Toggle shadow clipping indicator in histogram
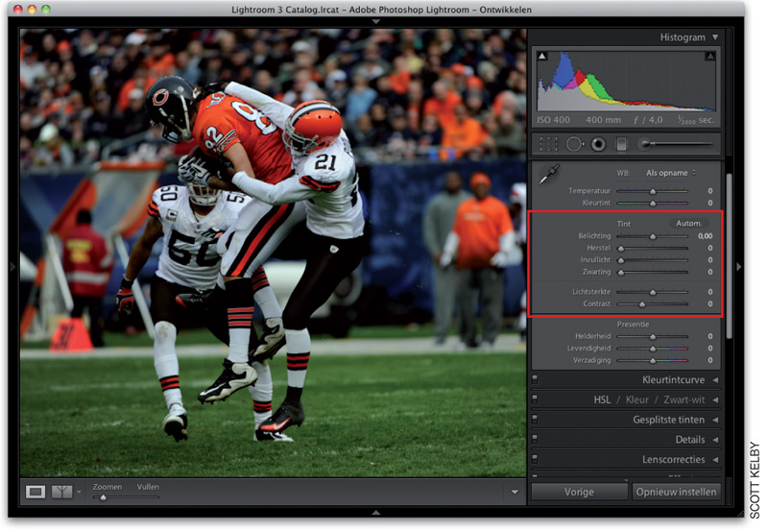Image resolution: width=768 pixels, height=532 pixels. point(542,56)
